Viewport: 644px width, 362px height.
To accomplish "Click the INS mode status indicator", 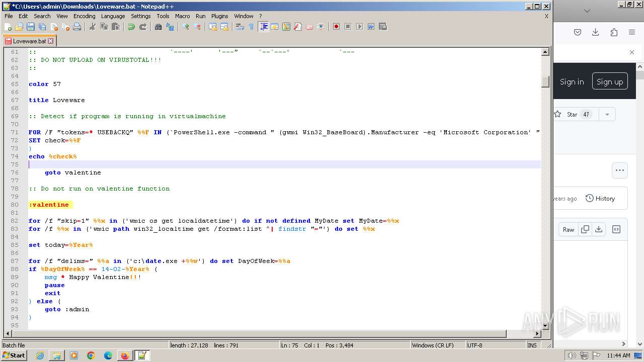I will click(531, 345).
